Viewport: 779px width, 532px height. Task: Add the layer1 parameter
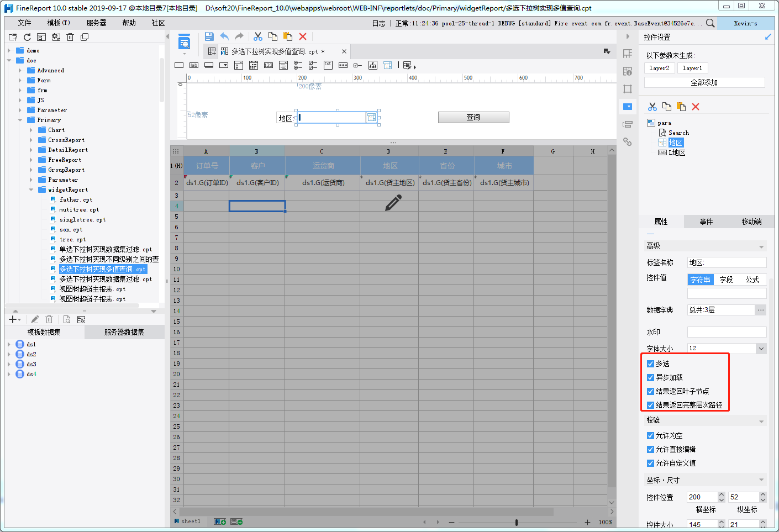[692, 68]
